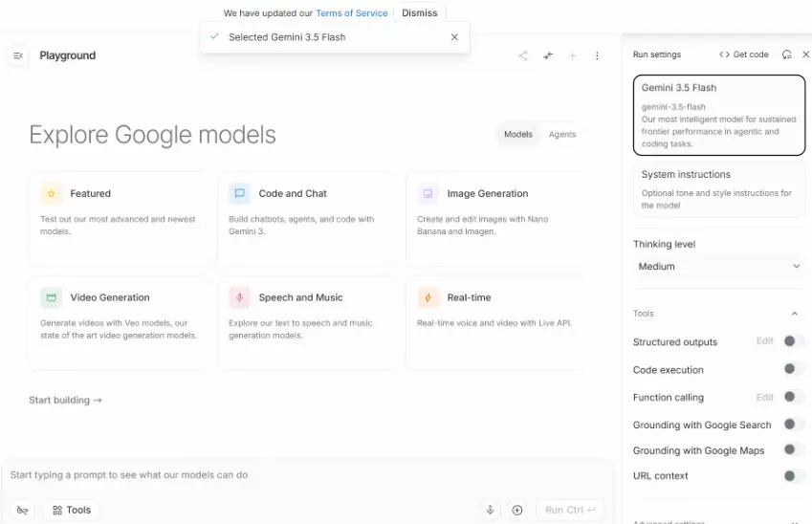
Task: Click the Featured star icon
Action: (52, 194)
